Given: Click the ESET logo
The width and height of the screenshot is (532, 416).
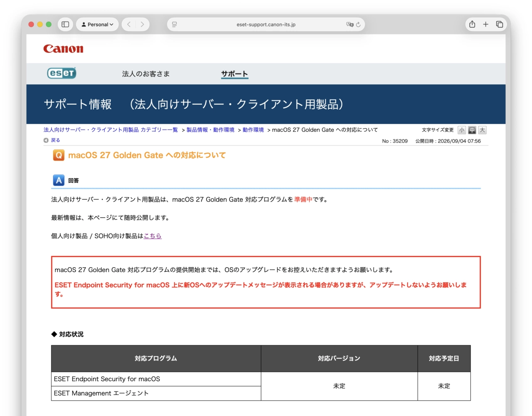Looking at the screenshot, I should 62,73.
